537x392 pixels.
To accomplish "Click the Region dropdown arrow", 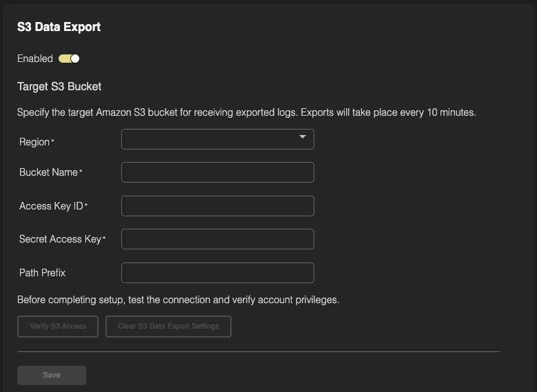I will tap(302, 137).
